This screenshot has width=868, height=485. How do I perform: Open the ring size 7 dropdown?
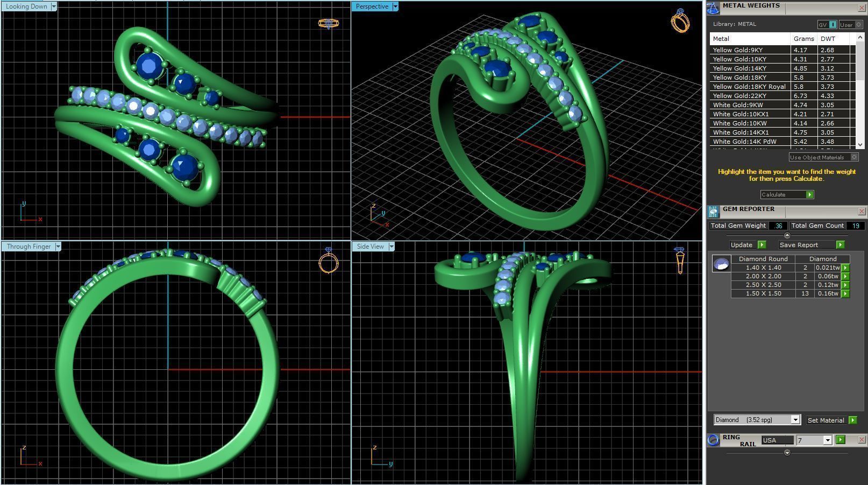[828, 440]
